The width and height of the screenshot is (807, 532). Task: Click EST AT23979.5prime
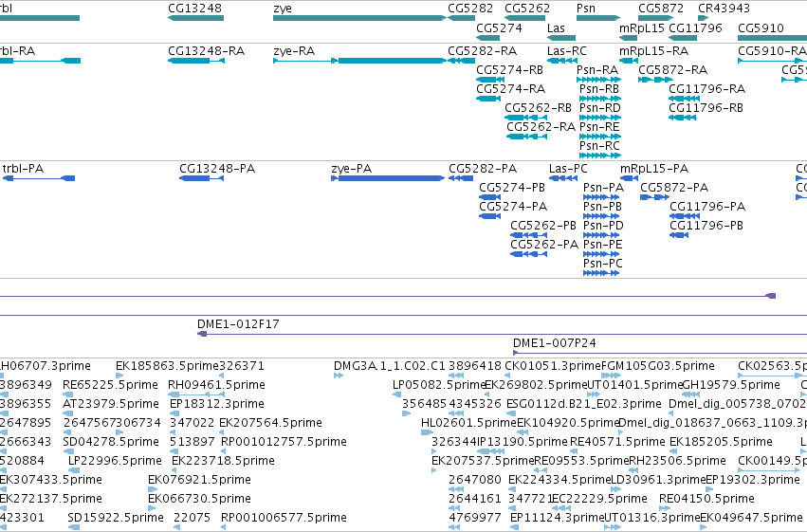(111, 404)
